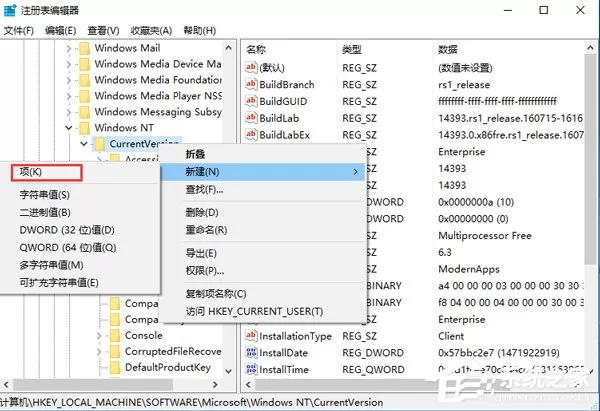Choose 访问 HKEY_CURRENT_USER(T) entry
The image size is (600, 411).
click(262, 312)
